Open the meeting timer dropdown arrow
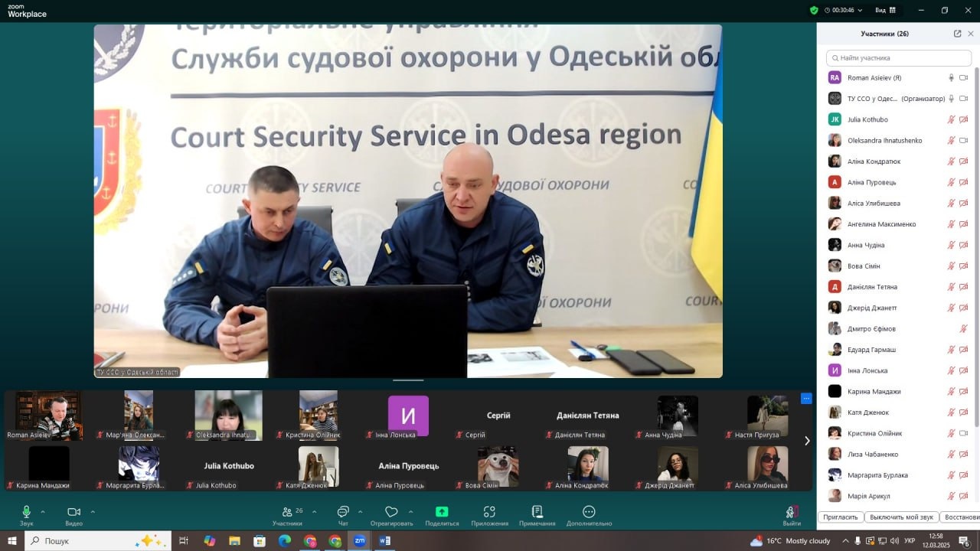 (861, 11)
